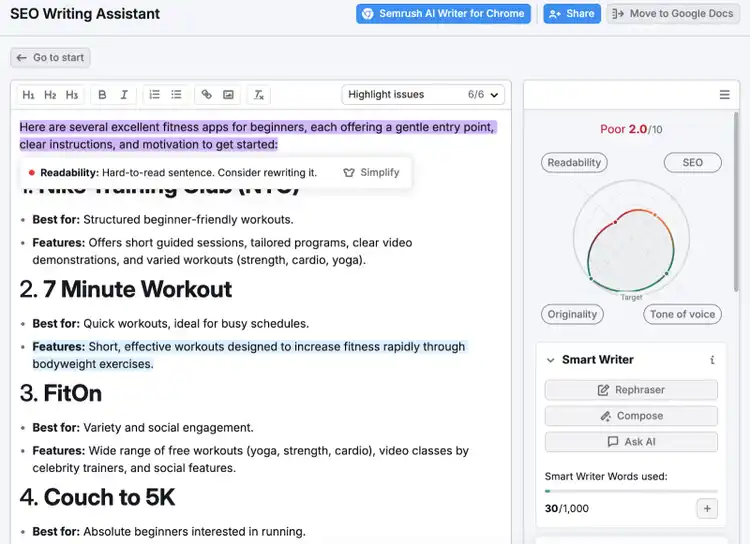
Task: Click the Smart Writer words usage bar
Action: (631, 491)
